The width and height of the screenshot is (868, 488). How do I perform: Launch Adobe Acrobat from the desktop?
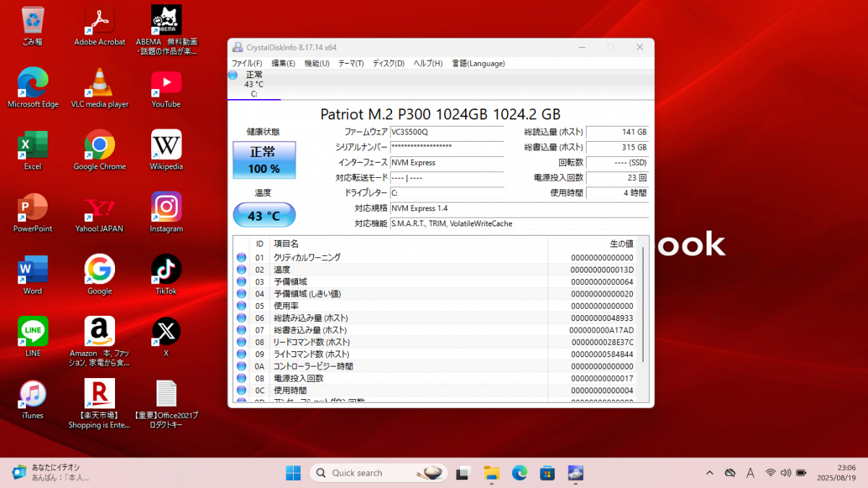coord(100,26)
